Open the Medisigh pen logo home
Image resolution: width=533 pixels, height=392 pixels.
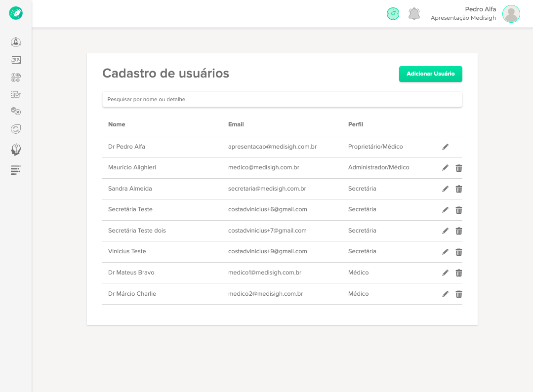[x=16, y=13]
